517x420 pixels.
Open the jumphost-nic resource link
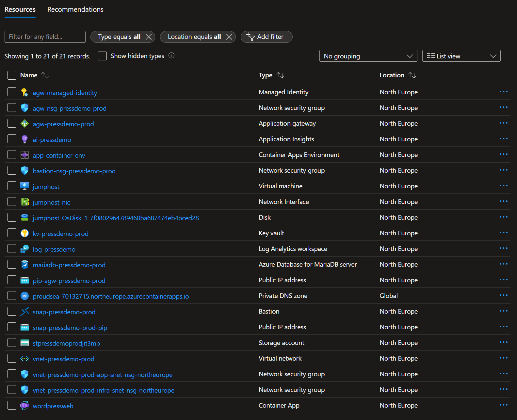(x=51, y=202)
